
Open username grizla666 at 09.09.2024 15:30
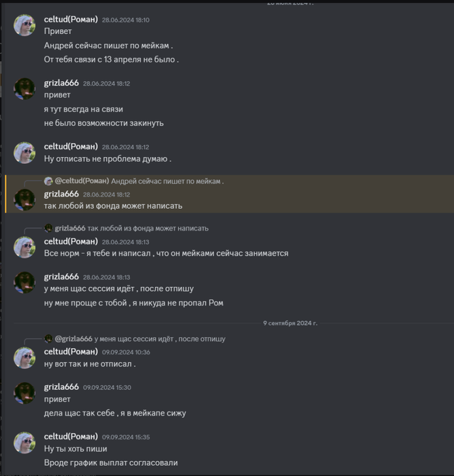(61, 387)
